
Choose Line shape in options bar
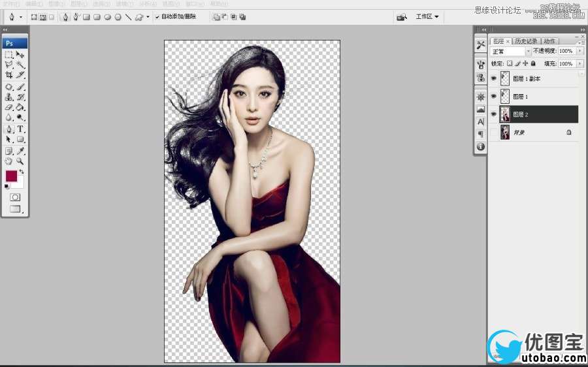[129, 17]
